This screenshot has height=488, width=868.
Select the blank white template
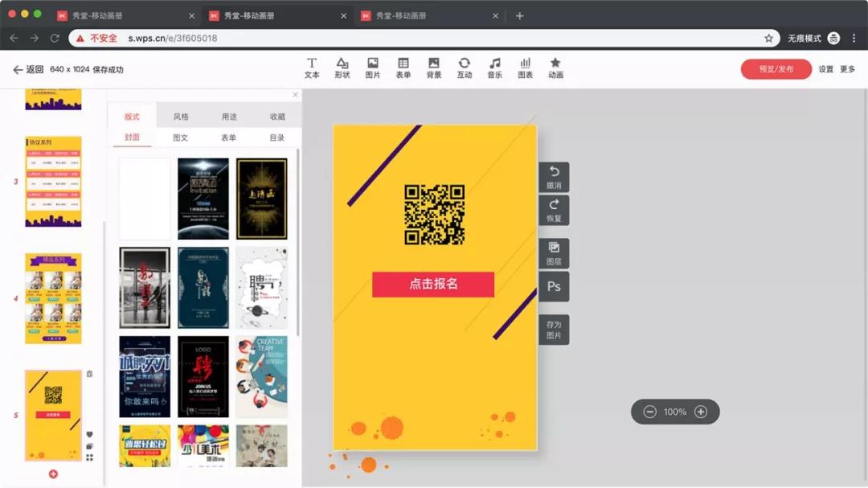coord(145,199)
